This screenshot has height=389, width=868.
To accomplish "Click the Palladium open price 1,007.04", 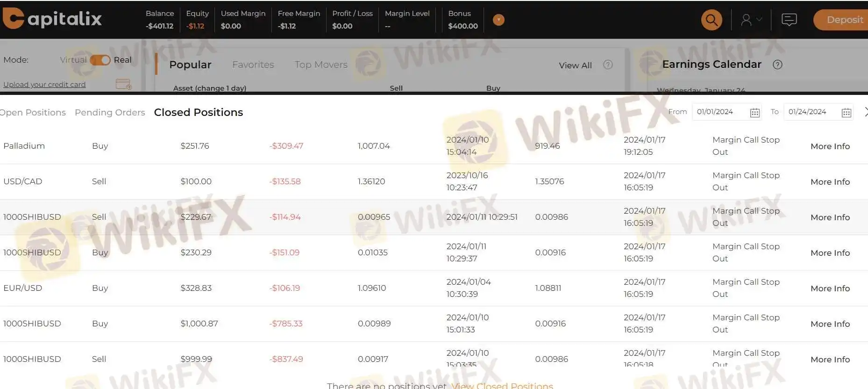I will click(x=374, y=146).
